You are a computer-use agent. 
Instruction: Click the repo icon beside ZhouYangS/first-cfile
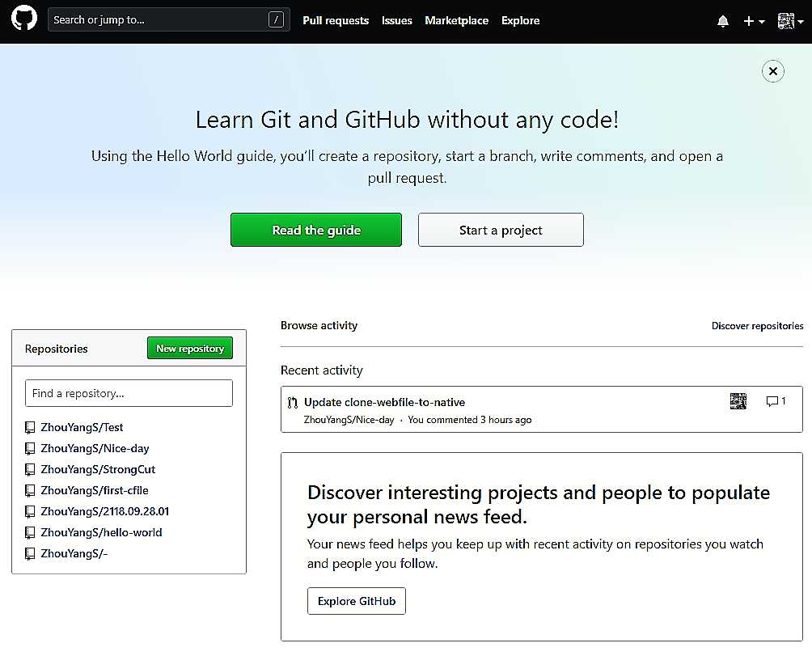point(30,490)
